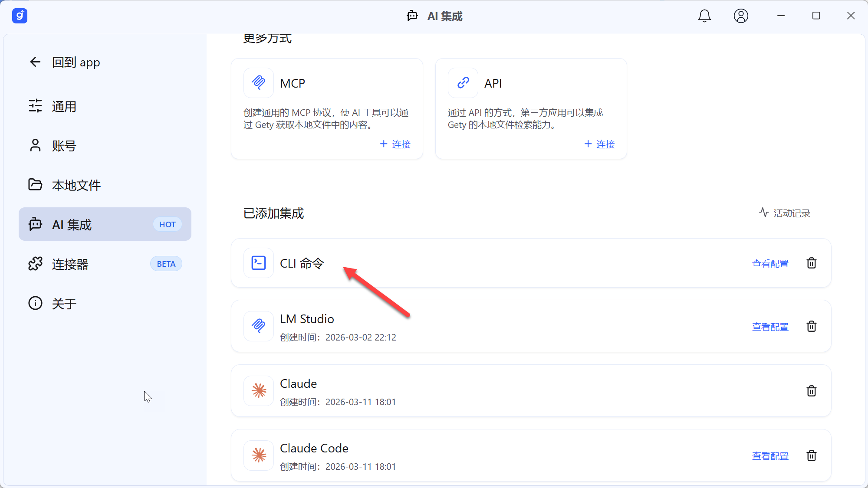
Task: Open the 账号 account settings
Action: [x=105, y=146]
